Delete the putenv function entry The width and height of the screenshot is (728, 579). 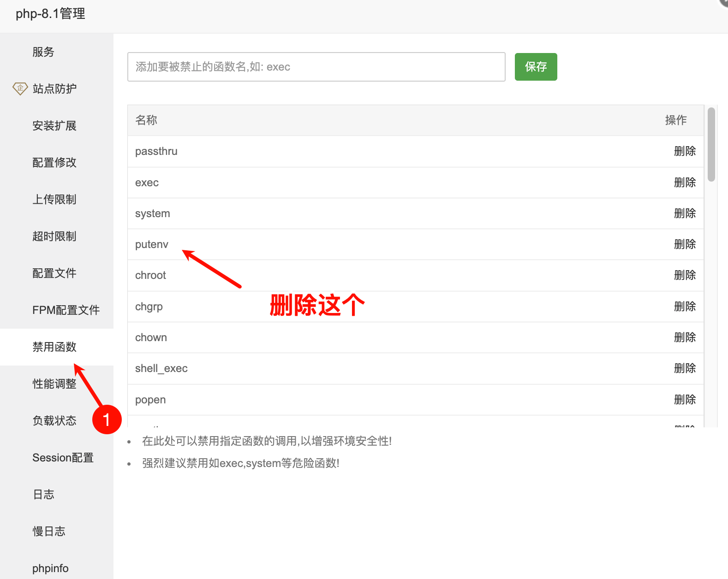tap(685, 244)
